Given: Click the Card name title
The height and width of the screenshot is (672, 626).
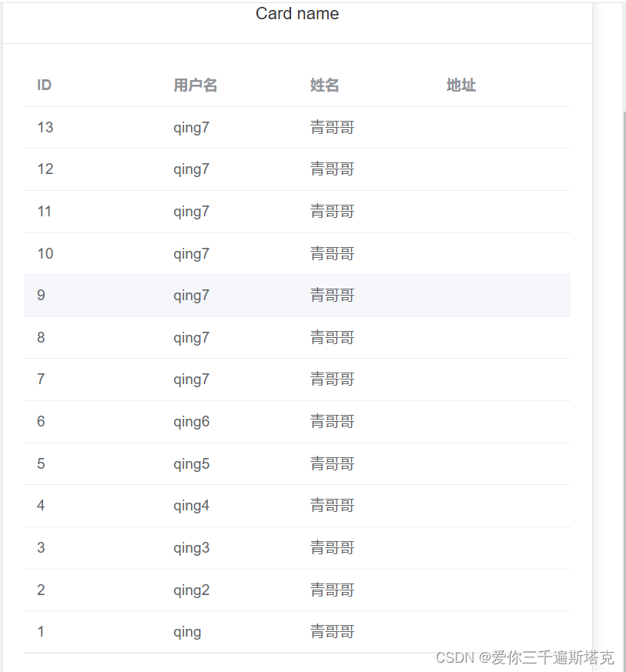Looking at the screenshot, I should [297, 14].
